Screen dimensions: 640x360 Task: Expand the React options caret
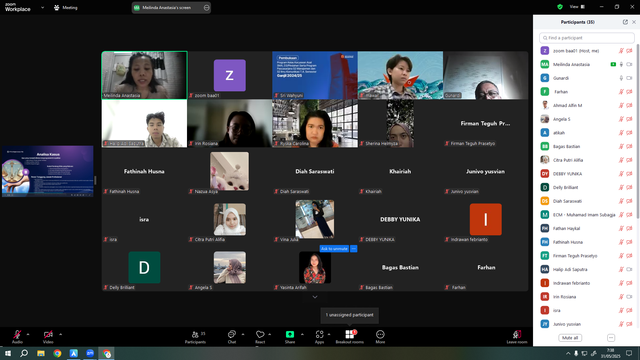coord(269,334)
